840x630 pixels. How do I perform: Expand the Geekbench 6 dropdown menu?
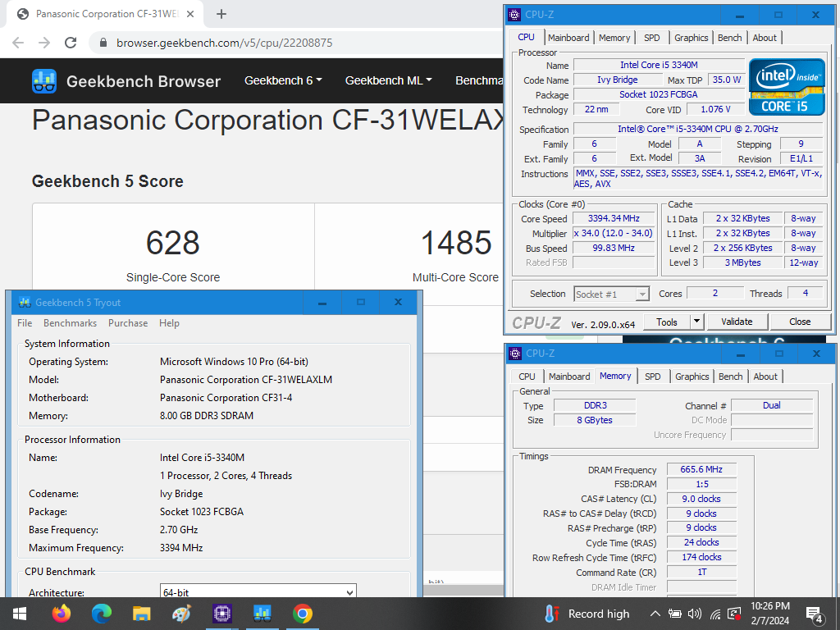pos(283,80)
